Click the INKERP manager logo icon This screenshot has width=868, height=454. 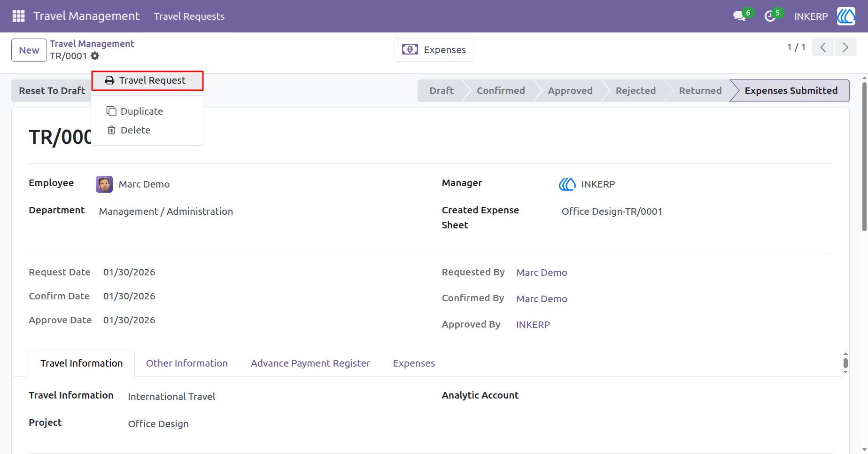coord(567,184)
